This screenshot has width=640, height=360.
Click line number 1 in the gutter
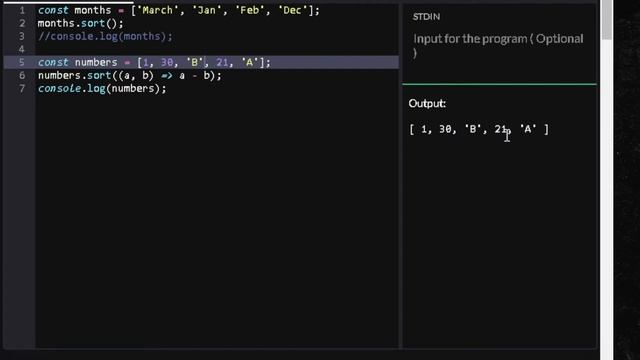pyautogui.click(x=22, y=10)
